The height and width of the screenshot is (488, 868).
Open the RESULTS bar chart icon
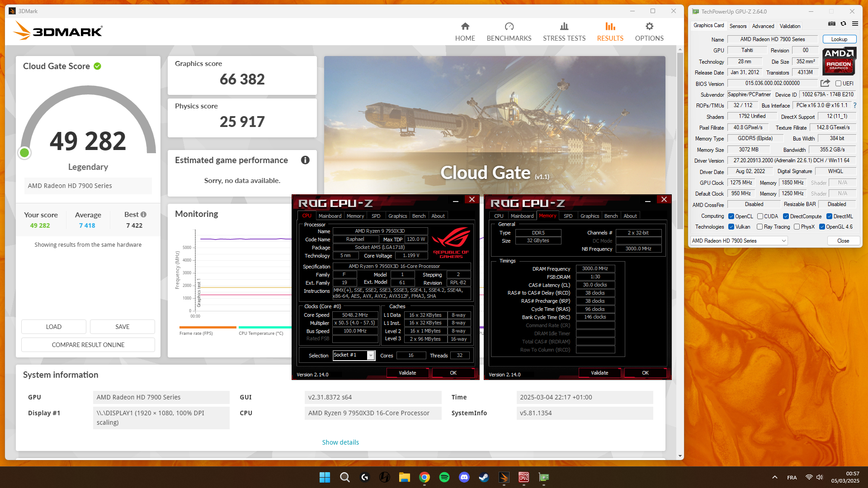click(610, 26)
